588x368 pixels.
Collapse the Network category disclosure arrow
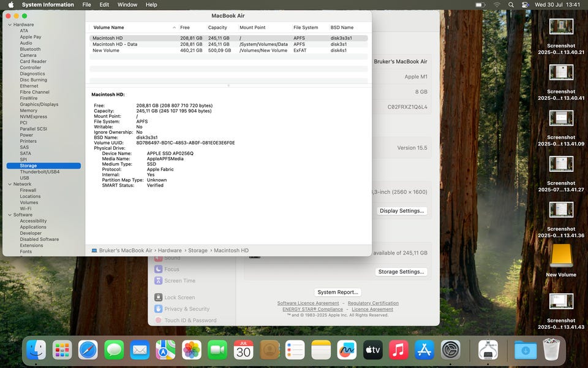9,184
